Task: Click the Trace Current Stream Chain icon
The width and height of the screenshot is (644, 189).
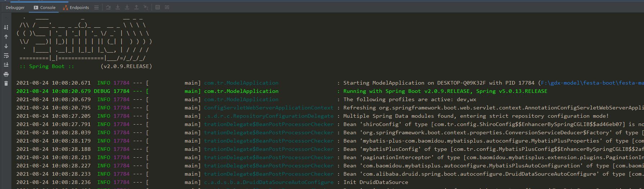Action: pyautogui.click(x=167, y=7)
